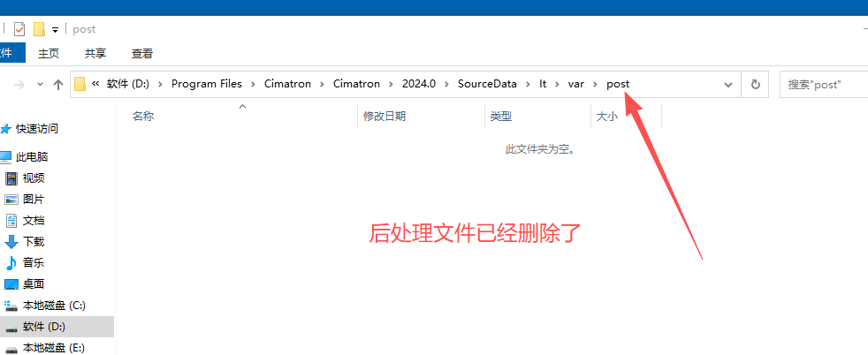Switch to the 查看 ribbon tab
The image size is (868, 355).
[141, 54]
